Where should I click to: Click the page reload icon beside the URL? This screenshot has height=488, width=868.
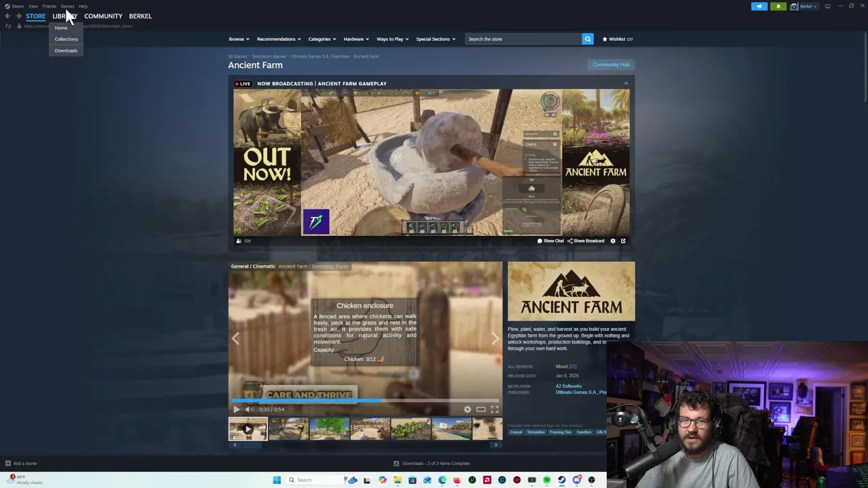(x=8, y=26)
